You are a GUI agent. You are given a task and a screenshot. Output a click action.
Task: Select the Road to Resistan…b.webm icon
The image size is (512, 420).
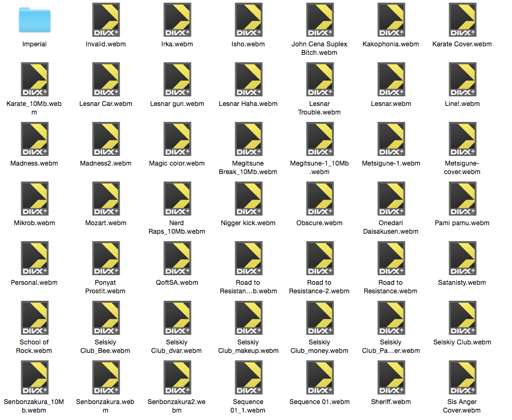click(x=249, y=258)
